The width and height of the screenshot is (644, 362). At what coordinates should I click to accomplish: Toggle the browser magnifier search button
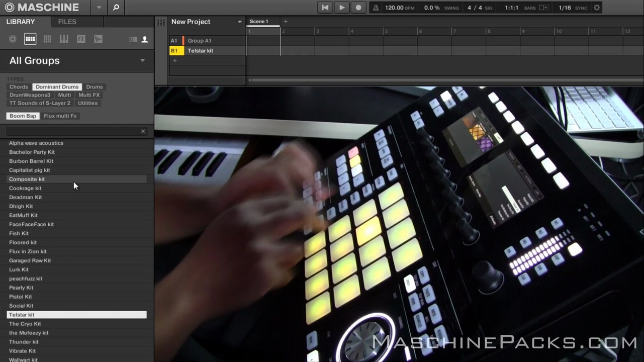[116, 8]
